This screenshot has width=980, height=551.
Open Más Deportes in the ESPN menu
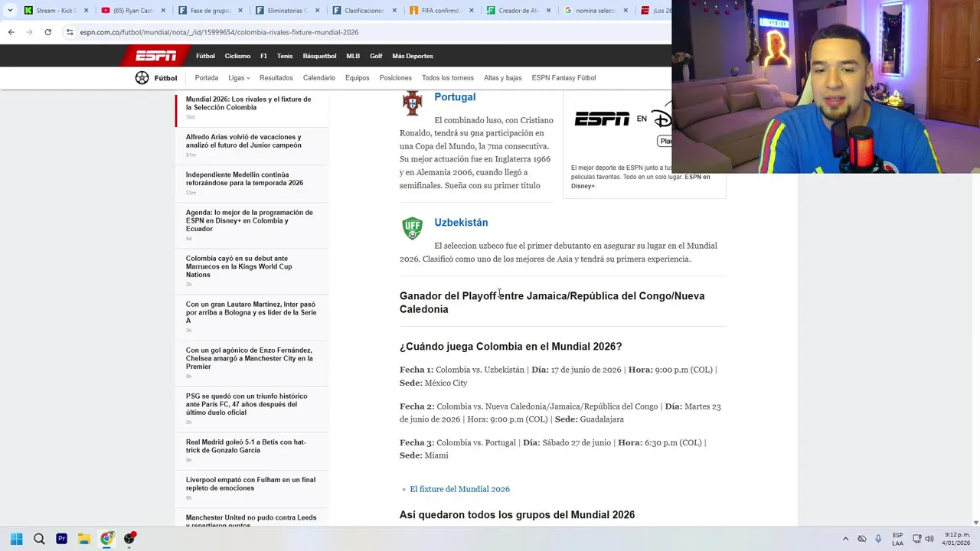coord(413,56)
